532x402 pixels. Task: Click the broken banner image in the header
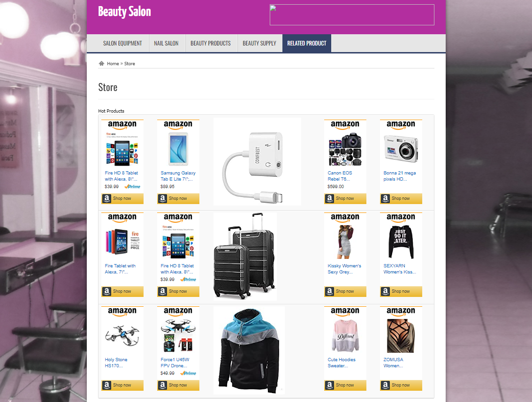352,15
